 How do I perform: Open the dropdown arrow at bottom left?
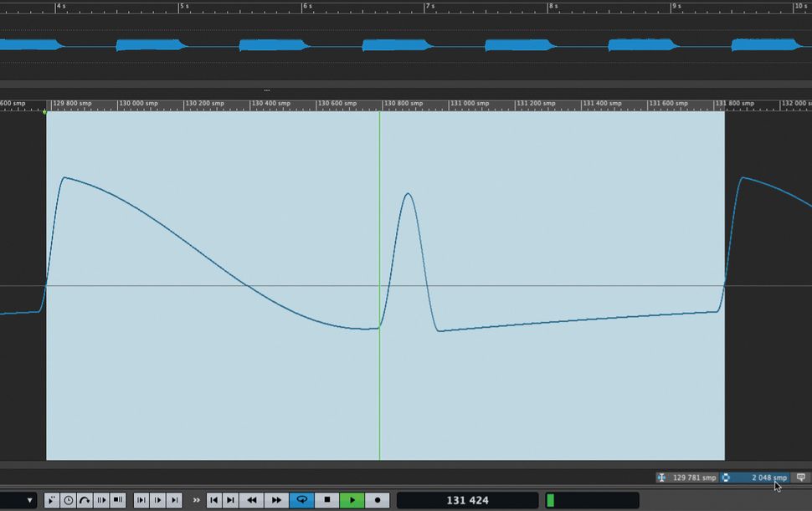pos(29,499)
